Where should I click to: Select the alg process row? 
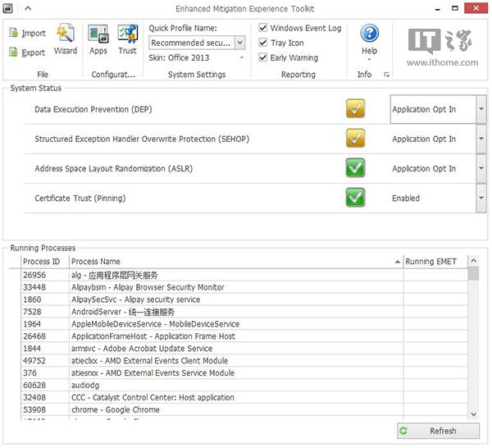tap(244, 275)
